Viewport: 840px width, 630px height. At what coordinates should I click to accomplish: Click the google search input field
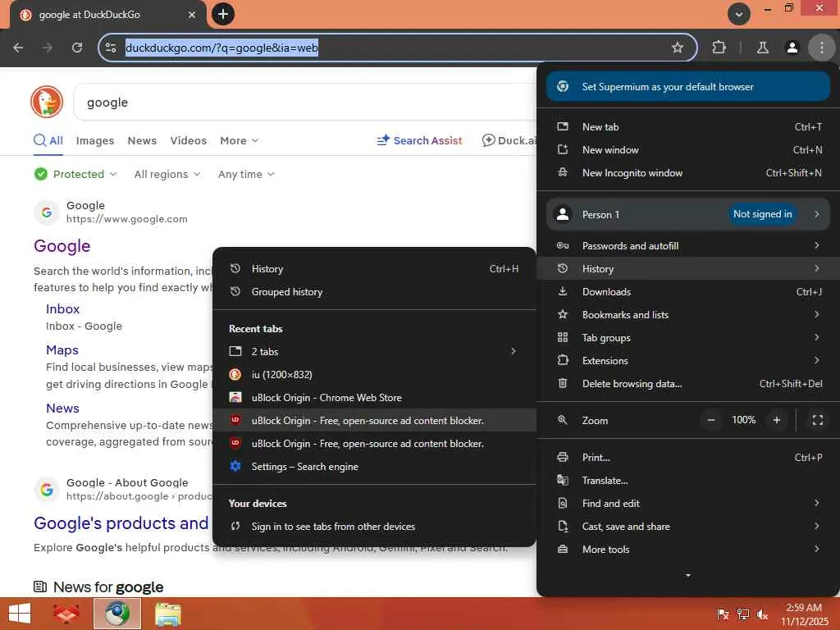click(x=305, y=103)
